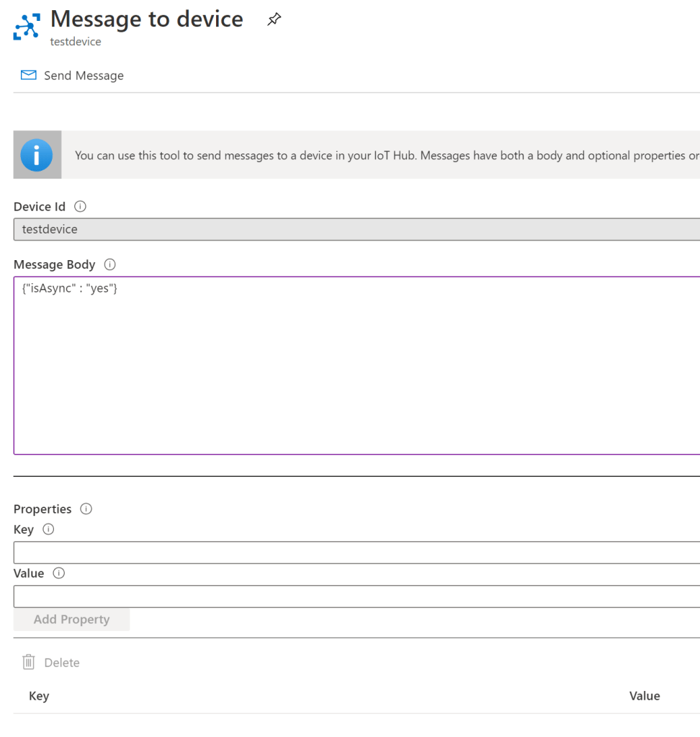This screenshot has width=700, height=737.
Task: Click the Key column header in table
Action: point(39,696)
